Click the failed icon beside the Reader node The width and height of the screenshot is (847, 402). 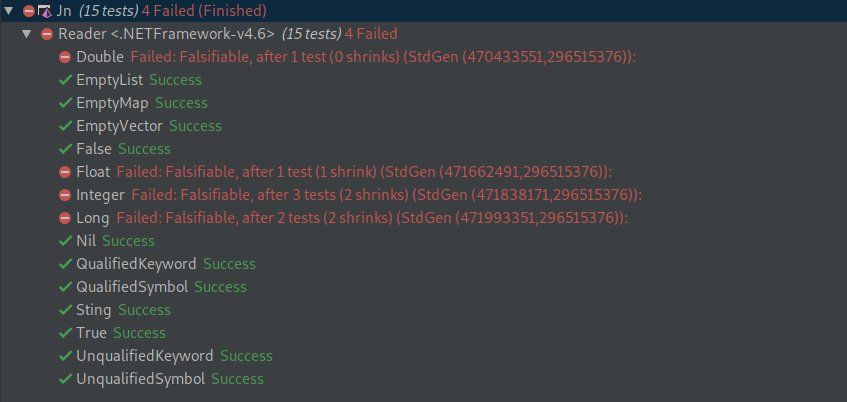47,34
